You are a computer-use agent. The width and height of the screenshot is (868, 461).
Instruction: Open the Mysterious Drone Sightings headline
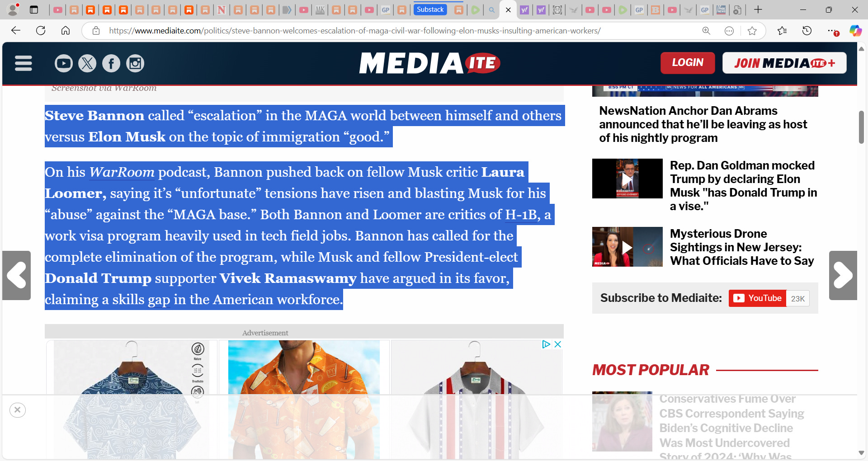(742, 247)
